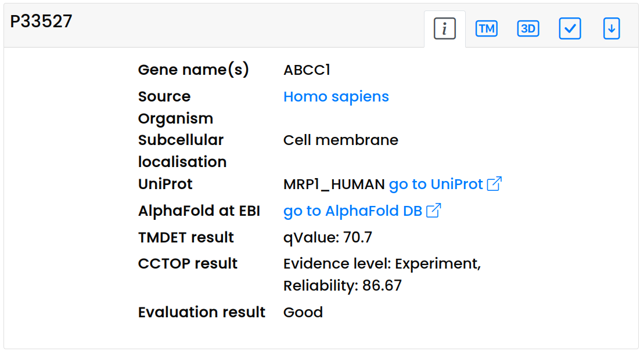Click external-link icon beside AlphaFold DB
Screen dimensions: 644x355
click(433, 211)
